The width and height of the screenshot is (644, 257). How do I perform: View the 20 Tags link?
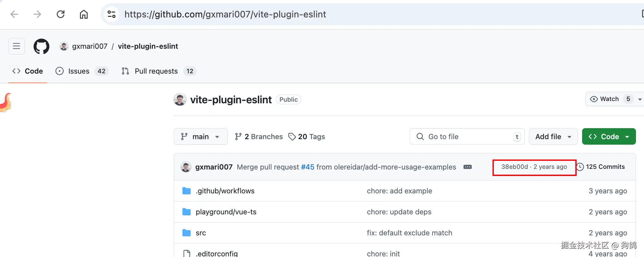[x=307, y=137]
